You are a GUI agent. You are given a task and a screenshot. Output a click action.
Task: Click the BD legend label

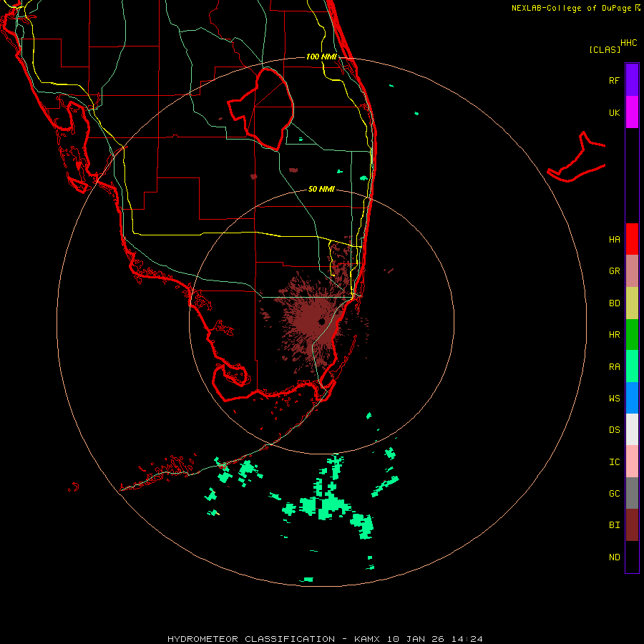coord(614,303)
